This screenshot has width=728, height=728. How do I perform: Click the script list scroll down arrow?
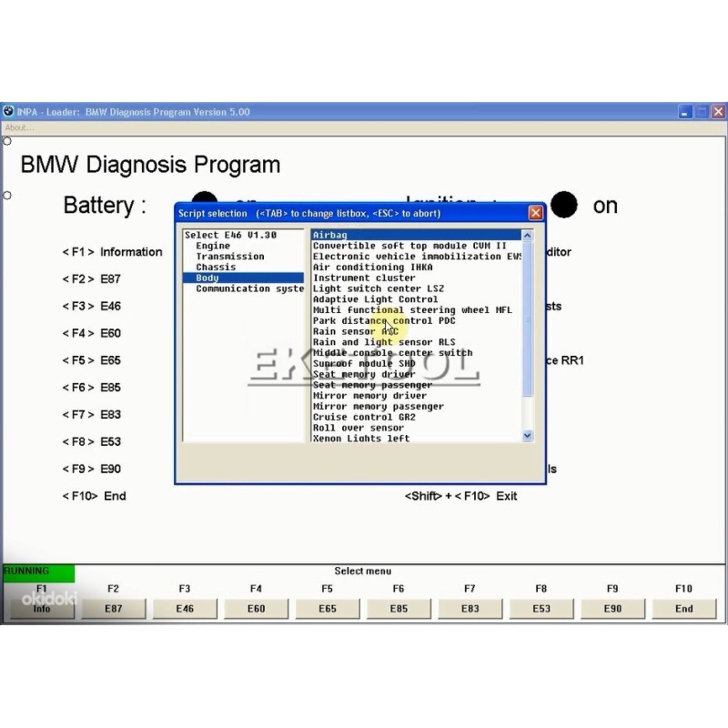point(527,436)
